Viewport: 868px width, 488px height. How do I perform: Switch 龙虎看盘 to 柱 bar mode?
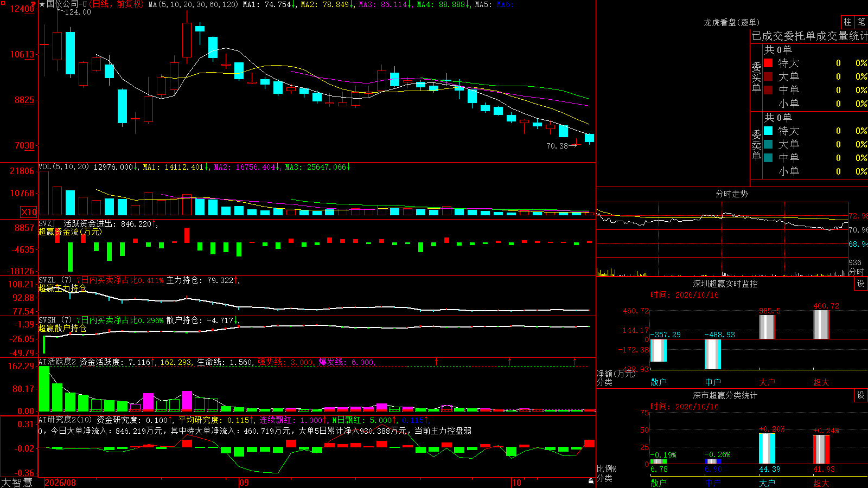click(x=847, y=22)
